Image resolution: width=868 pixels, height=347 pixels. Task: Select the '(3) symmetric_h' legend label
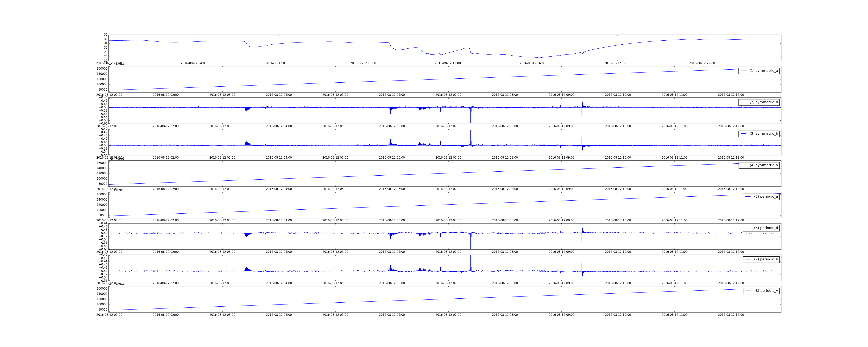click(x=759, y=133)
